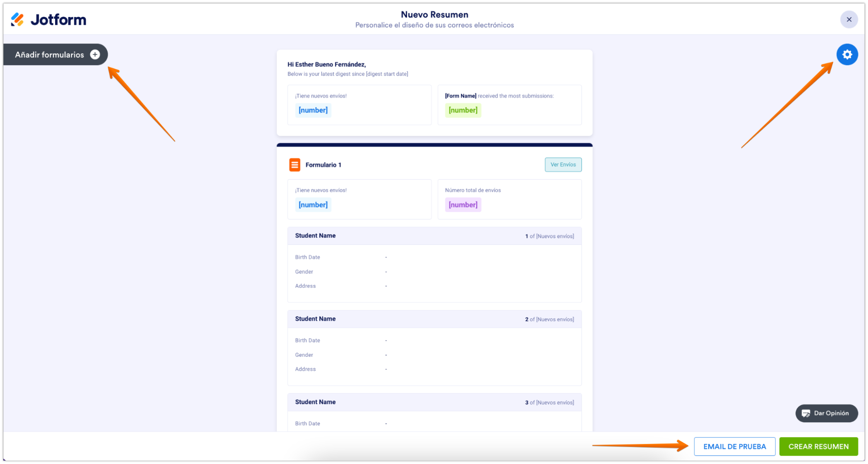Select the blue [number] badge under Formulario 1
868x464 pixels.
313,205
